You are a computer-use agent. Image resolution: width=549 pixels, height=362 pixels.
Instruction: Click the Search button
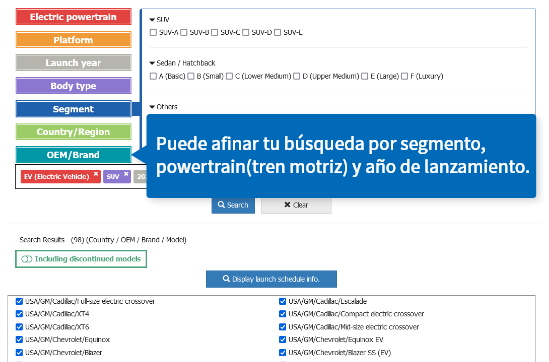[x=233, y=205]
